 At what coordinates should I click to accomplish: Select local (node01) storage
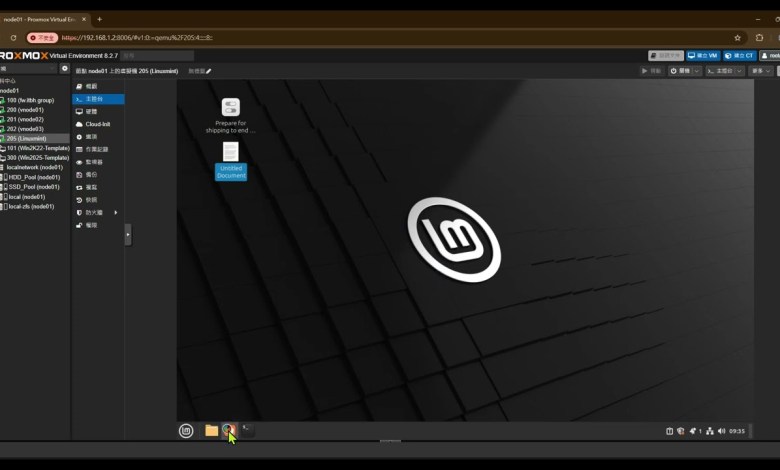point(35,197)
